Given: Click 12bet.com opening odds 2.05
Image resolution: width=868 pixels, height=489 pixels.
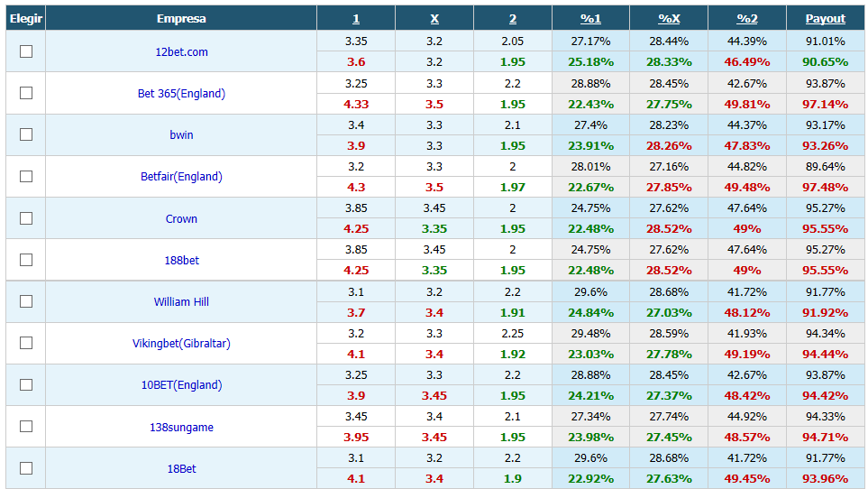Looking at the screenshot, I should (513, 41).
